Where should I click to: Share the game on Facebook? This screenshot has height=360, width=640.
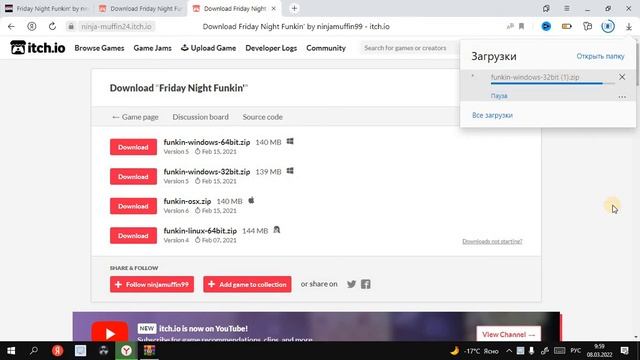(366, 284)
